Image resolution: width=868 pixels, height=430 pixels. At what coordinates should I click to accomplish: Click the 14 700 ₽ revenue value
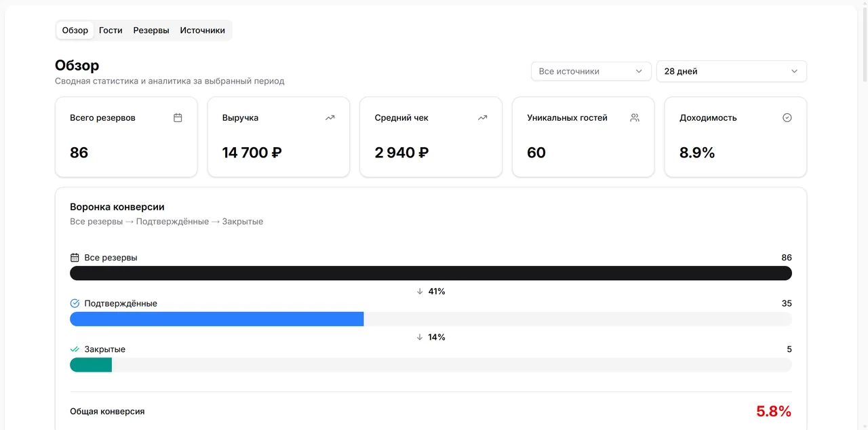click(x=252, y=153)
